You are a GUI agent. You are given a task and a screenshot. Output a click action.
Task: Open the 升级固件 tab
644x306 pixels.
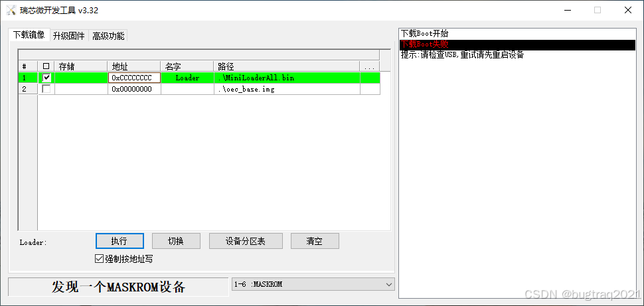tap(68, 36)
